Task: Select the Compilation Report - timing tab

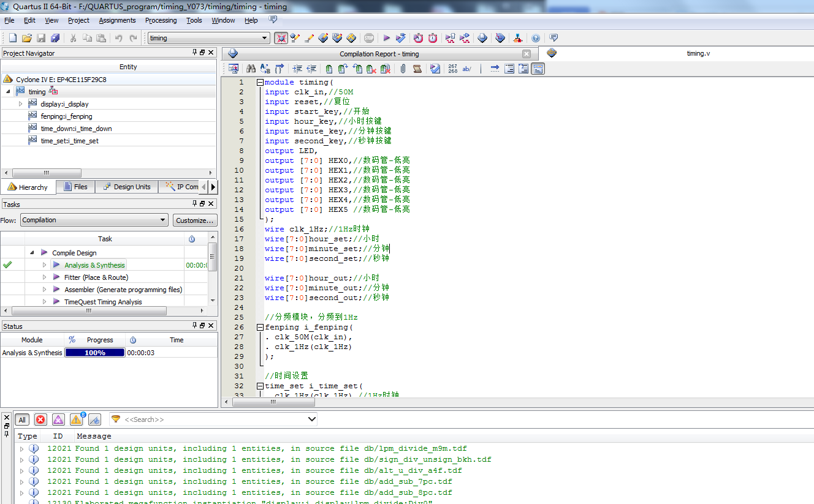Action: pos(379,54)
